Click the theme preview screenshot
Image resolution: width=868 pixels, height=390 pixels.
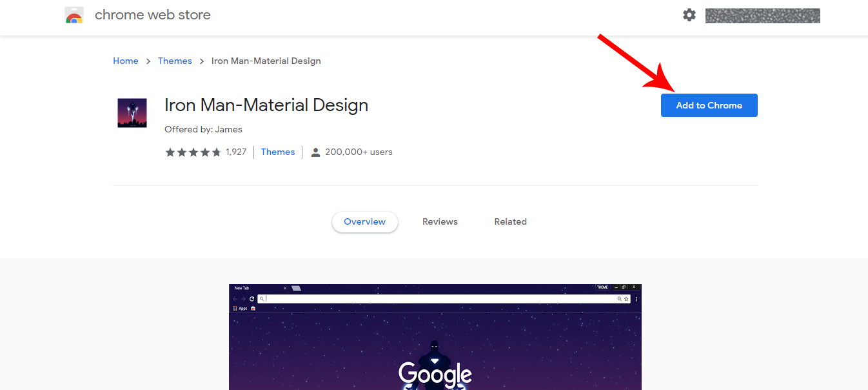click(x=435, y=337)
